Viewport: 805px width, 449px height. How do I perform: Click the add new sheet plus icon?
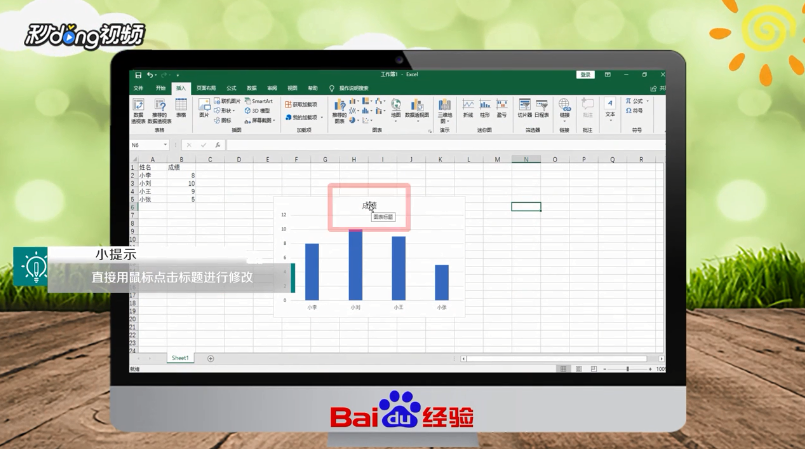(x=210, y=358)
